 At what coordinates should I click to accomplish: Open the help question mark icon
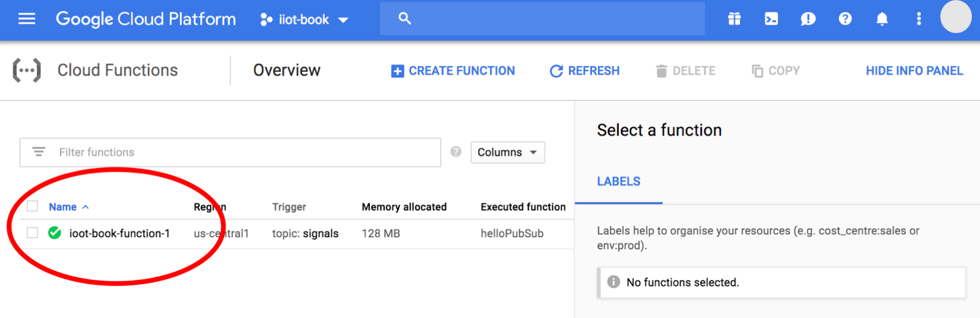[x=845, y=19]
